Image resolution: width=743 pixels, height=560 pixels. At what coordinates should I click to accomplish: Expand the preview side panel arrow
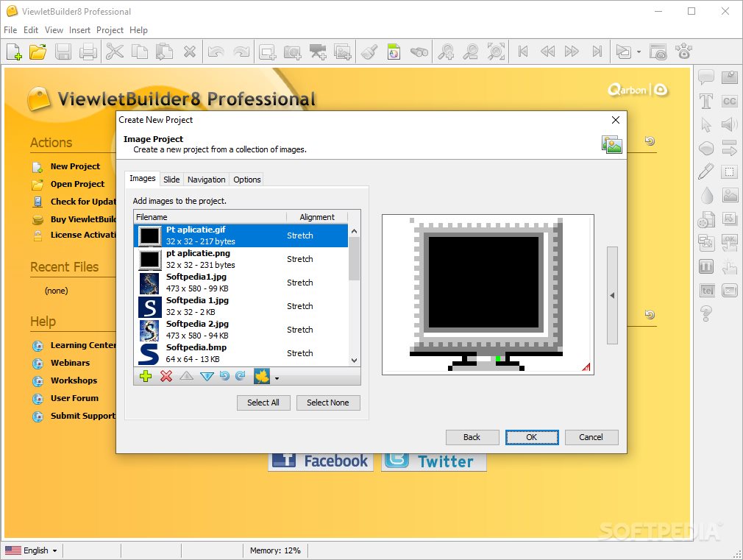[612, 295]
